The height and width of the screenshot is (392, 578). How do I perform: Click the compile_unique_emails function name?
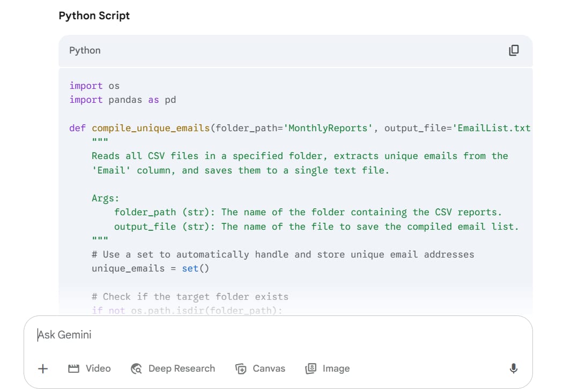point(151,128)
